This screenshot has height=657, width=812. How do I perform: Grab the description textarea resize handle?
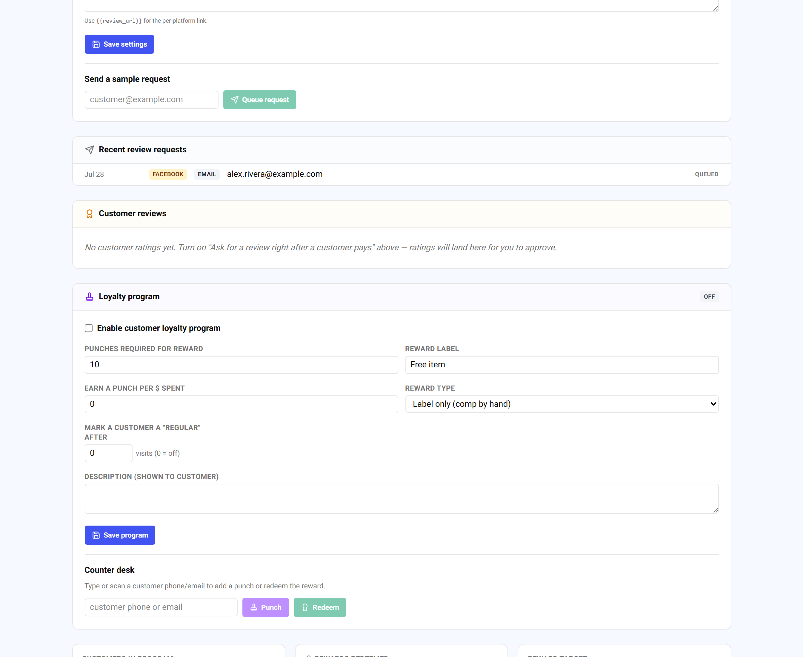pos(715,510)
